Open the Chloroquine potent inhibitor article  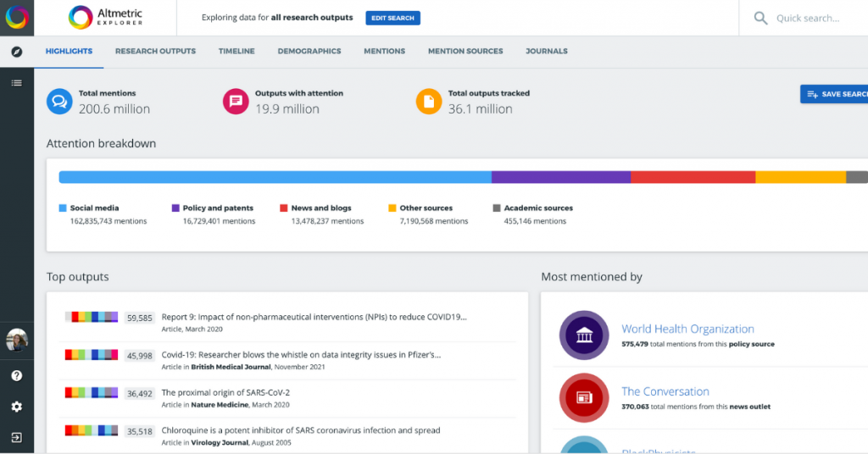pos(301,430)
